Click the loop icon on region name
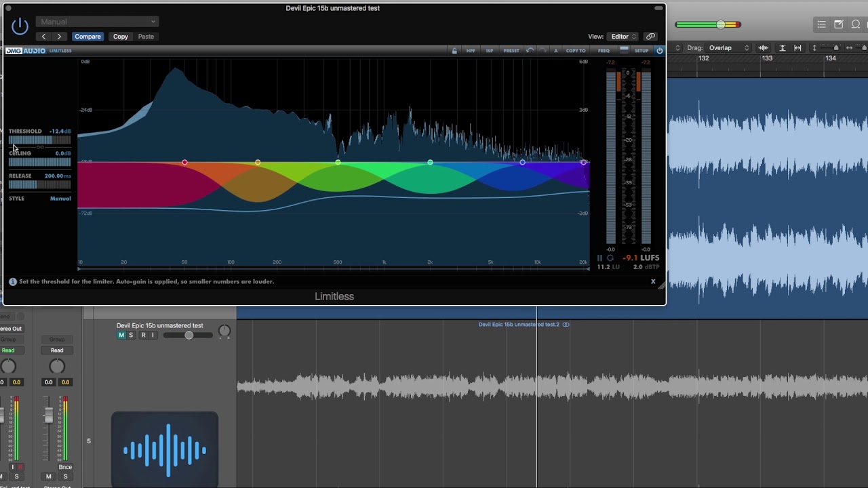868x488 pixels. click(x=566, y=325)
